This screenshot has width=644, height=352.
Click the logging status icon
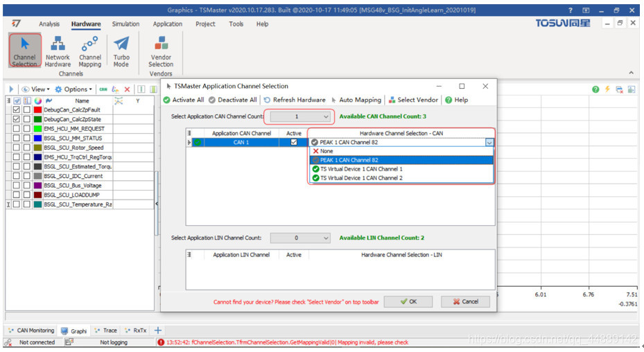point(69,342)
